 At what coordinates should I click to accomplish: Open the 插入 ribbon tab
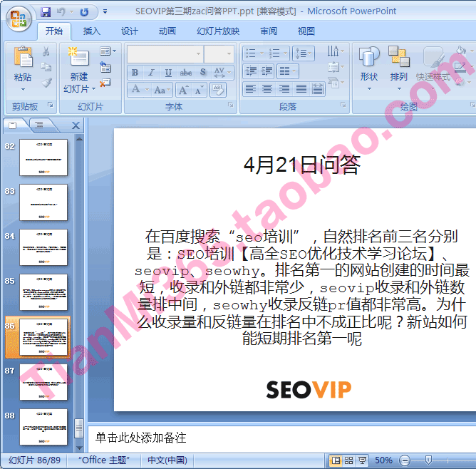92,31
